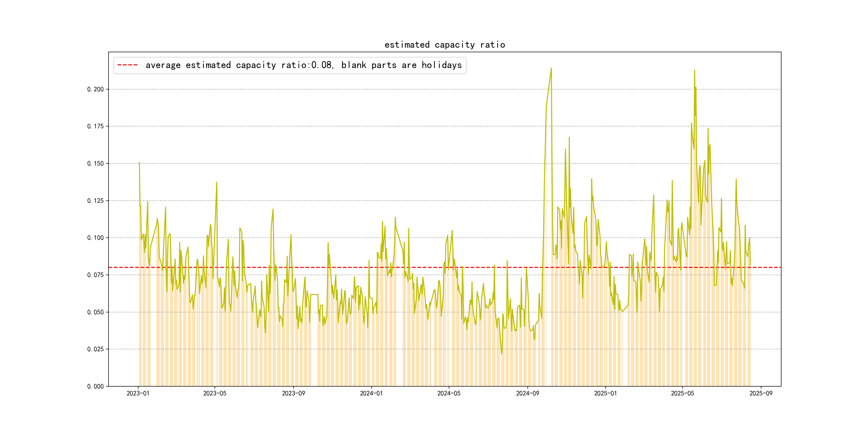Click the 2025-05 x-axis tick label
The image size is (868, 434).
[x=682, y=393]
